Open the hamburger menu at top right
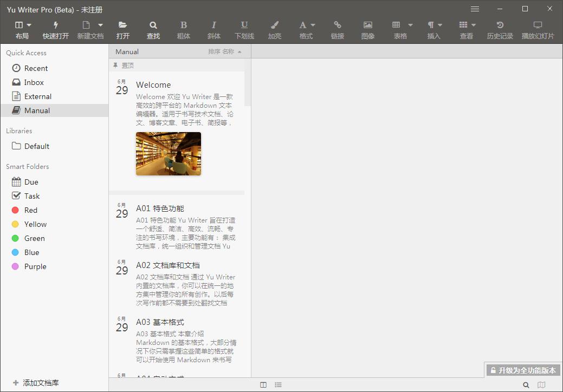This screenshot has height=392, width=563. point(475,9)
